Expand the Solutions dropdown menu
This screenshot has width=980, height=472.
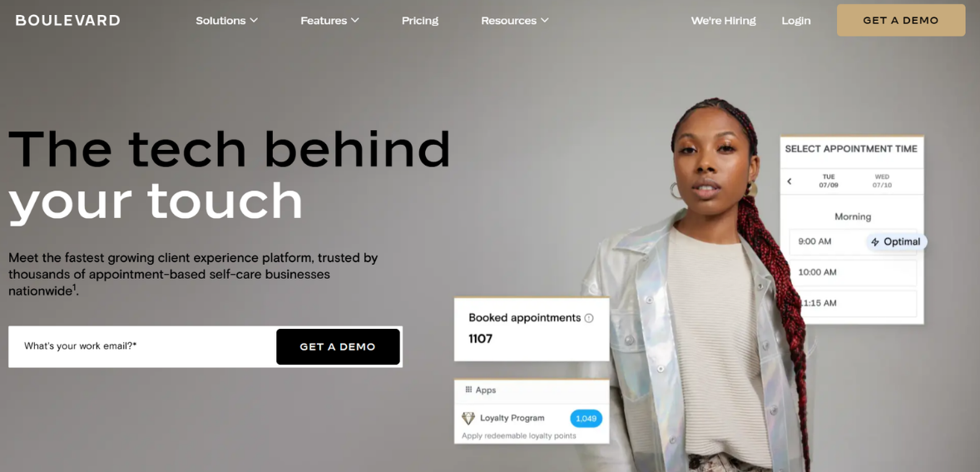coord(227,20)
